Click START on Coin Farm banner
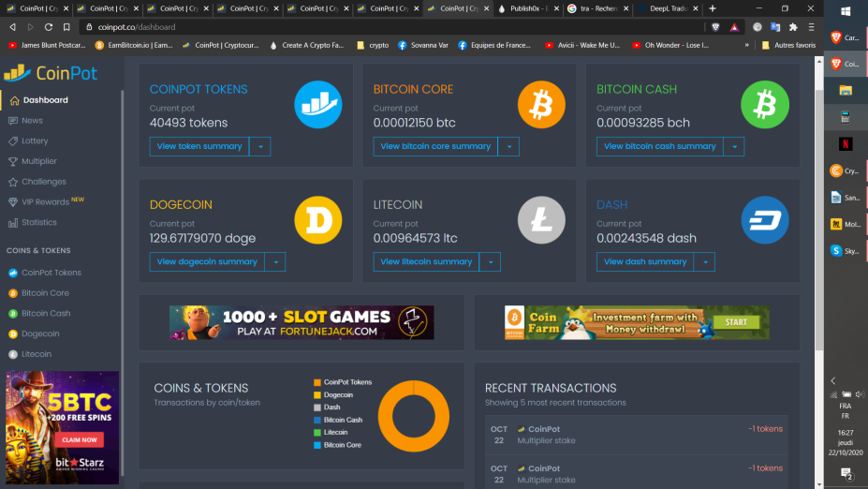The width and height of the screenshot is (868, 489). pos(736,322)
